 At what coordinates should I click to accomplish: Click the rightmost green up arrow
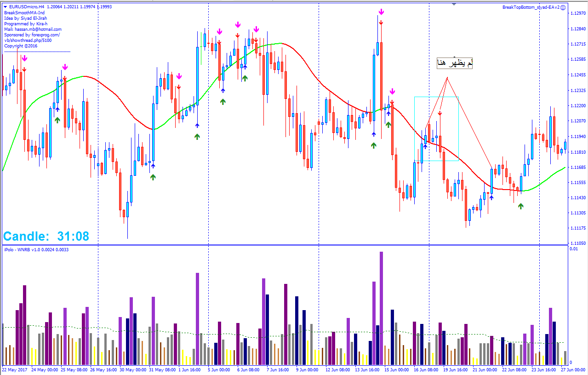tap(520, 206)
